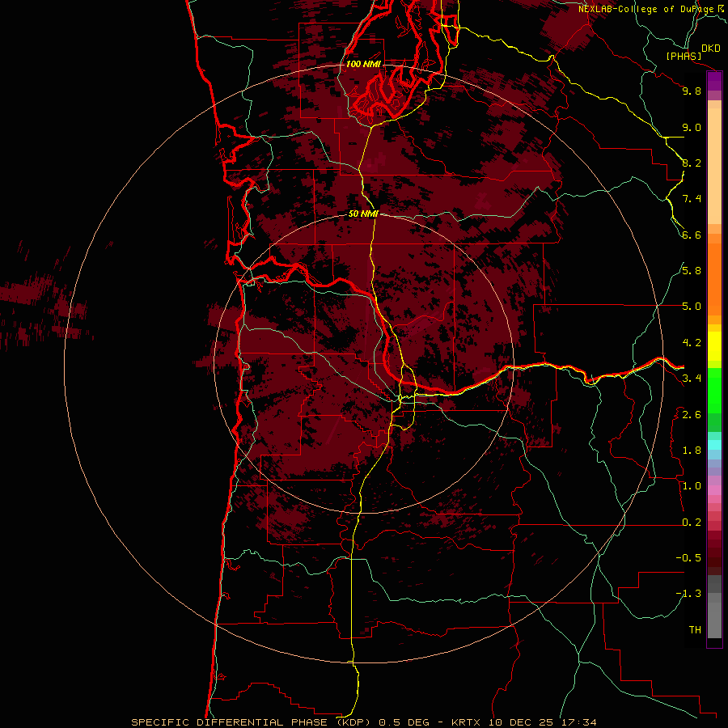The width and height of the screenshot is (728, 728).
Task: Select the 9.8 legend value
Action: pos(692,91)
